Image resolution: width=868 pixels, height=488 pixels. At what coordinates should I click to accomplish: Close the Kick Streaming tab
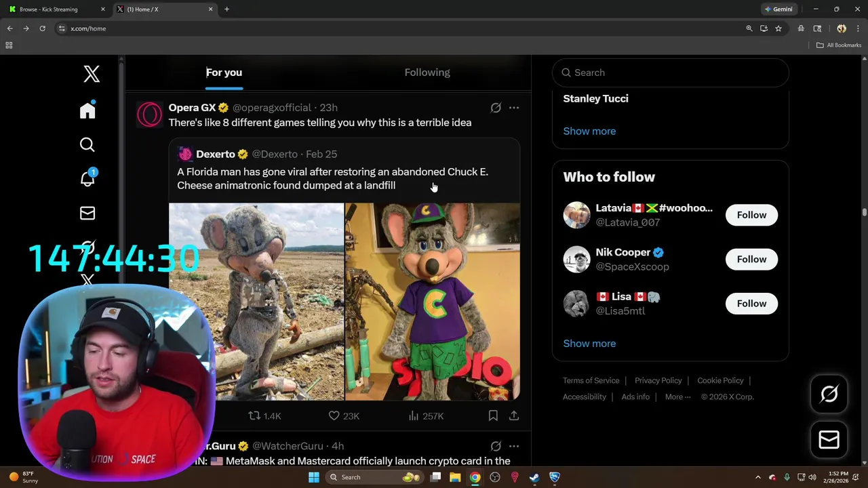tap(103, 9)
